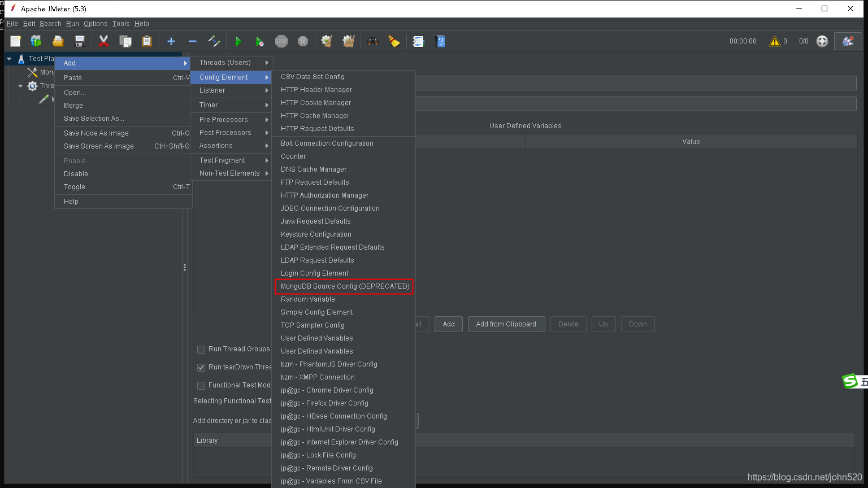Choose HTTP Header Manager

click(344, 90)
